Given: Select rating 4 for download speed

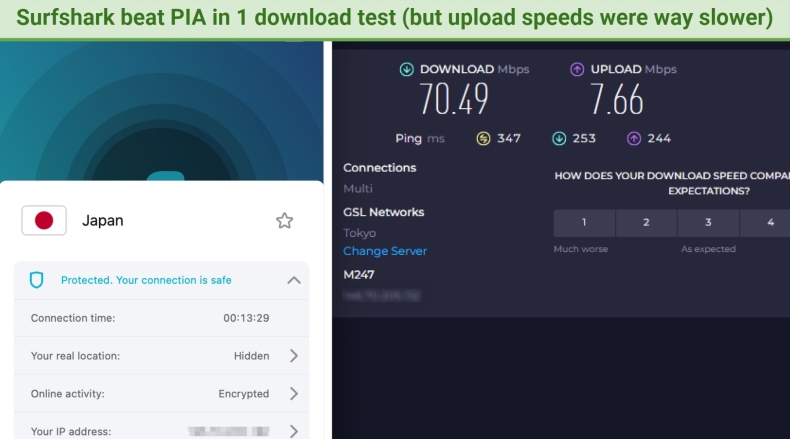Looking at the screenshot, I should click(769, 222).
